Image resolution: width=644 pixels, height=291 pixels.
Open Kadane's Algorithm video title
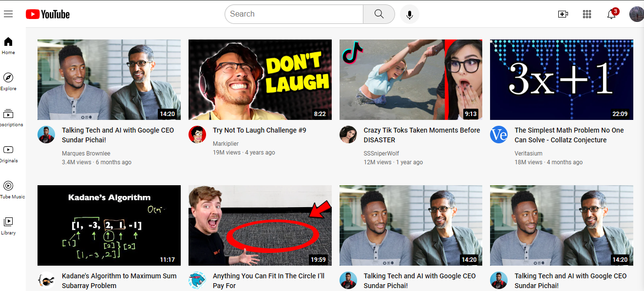[119, 280]
